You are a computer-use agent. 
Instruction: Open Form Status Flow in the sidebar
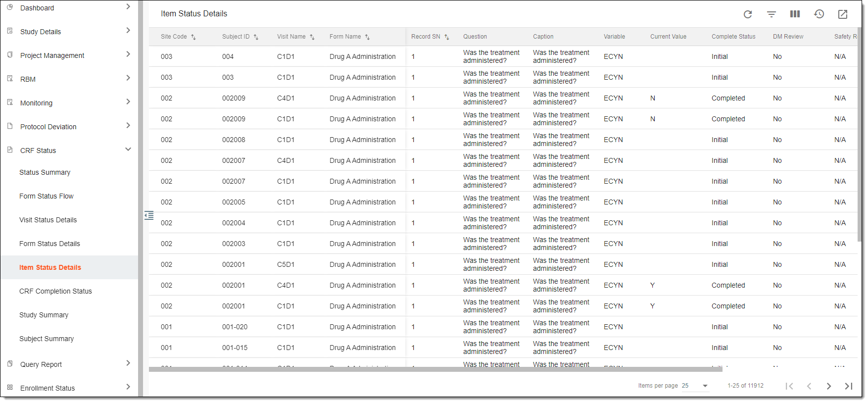(47, 196)
